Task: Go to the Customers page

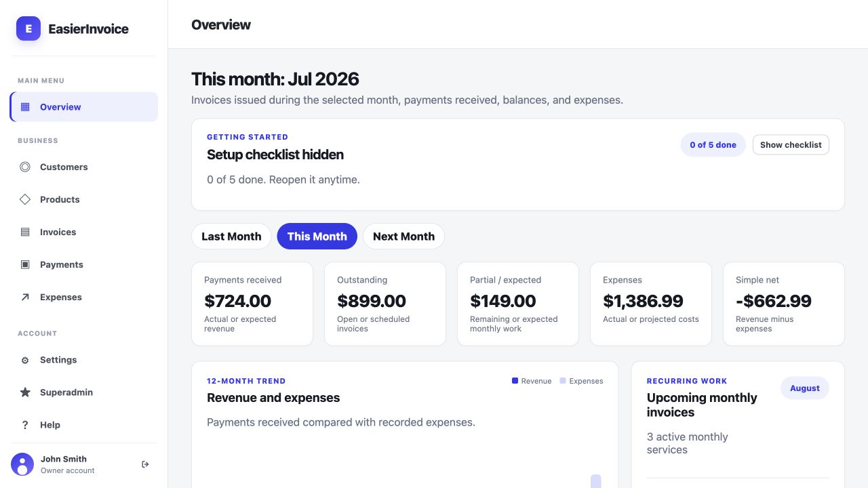Action: coord(84,167)
